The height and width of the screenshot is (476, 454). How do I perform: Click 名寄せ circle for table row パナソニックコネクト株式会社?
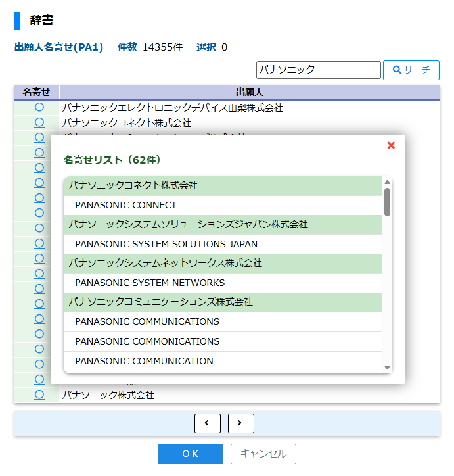coord(39,123)
